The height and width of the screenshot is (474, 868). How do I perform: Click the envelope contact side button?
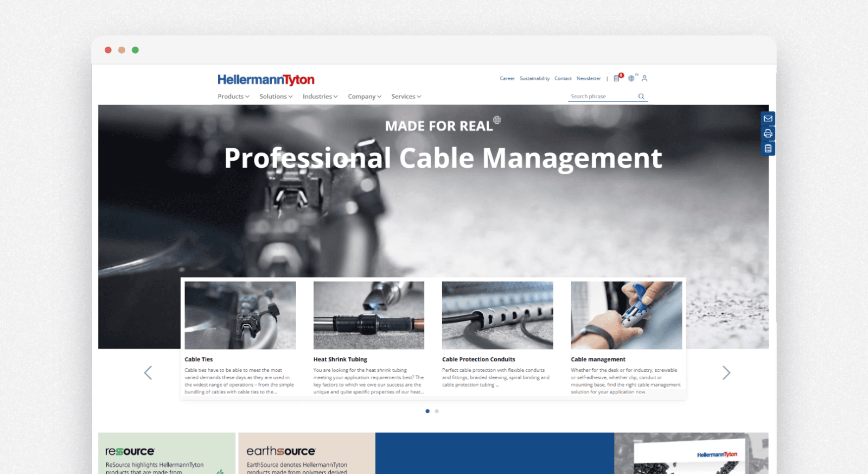click(x=768, y=118)
